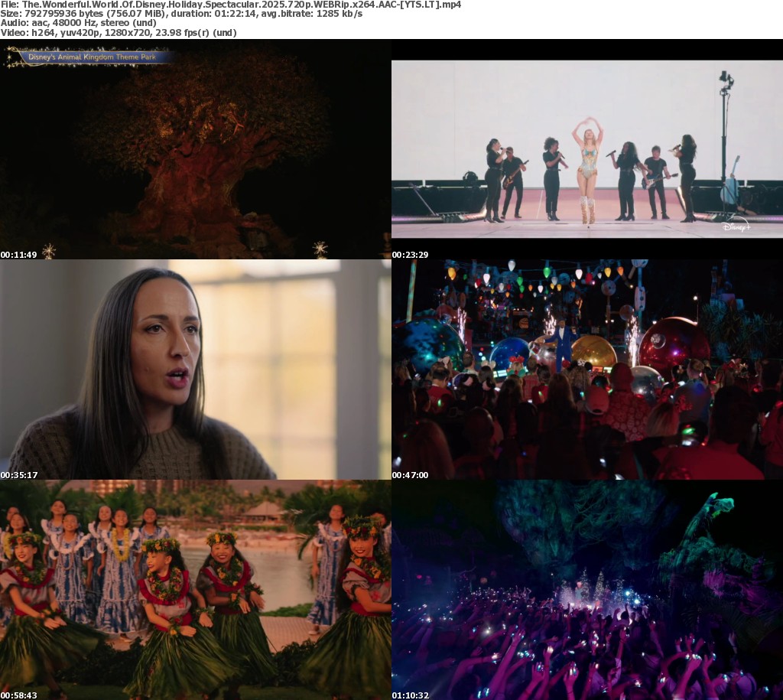Click the right snowflake in the first frame
This screenshot has width=783, height=700.
320,249
